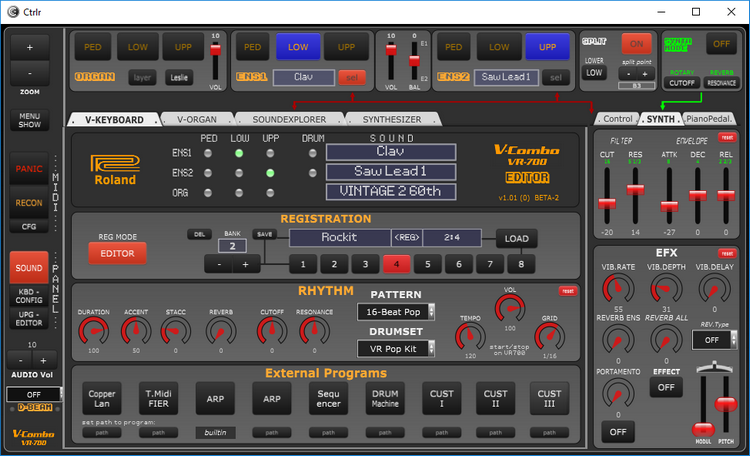Click the rhythm TEMPO knob

coord(470,337)
